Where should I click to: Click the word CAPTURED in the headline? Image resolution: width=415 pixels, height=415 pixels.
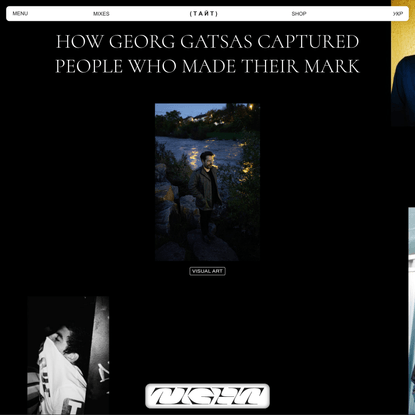pos(308,42)
